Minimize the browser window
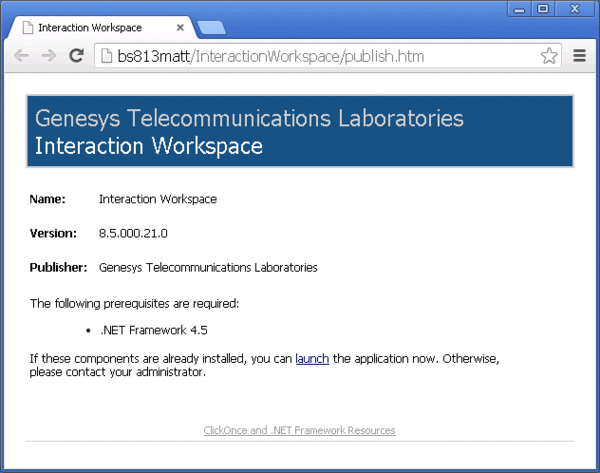 tap(520, 9)
